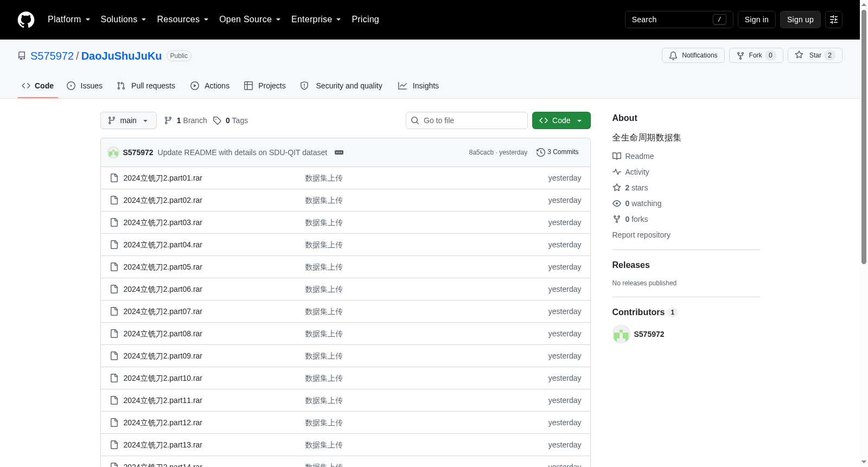Open the green Code dropdown button
The width and height of the screenshot is (868, 467).
click(561, 120)
